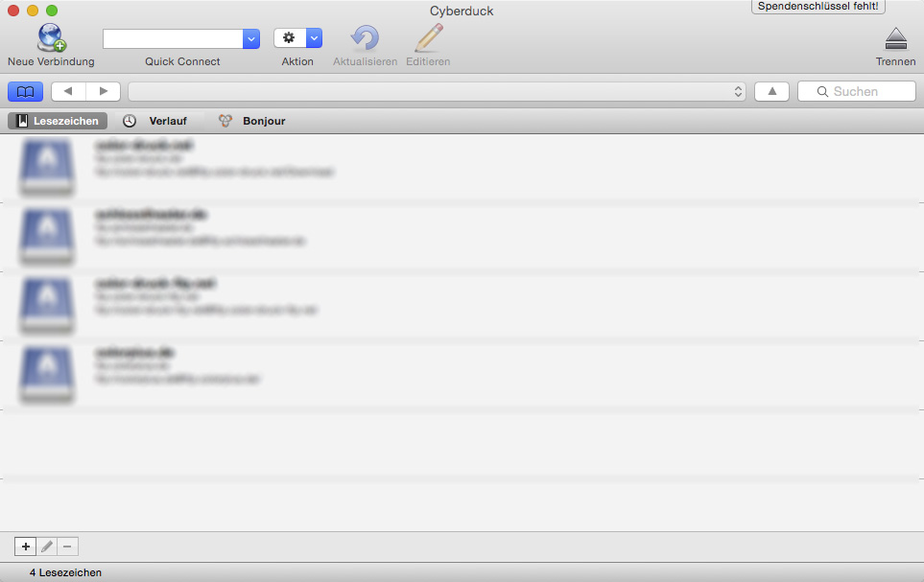
Task: Open the path dropdown selector
Action: [x=437, y=91]
